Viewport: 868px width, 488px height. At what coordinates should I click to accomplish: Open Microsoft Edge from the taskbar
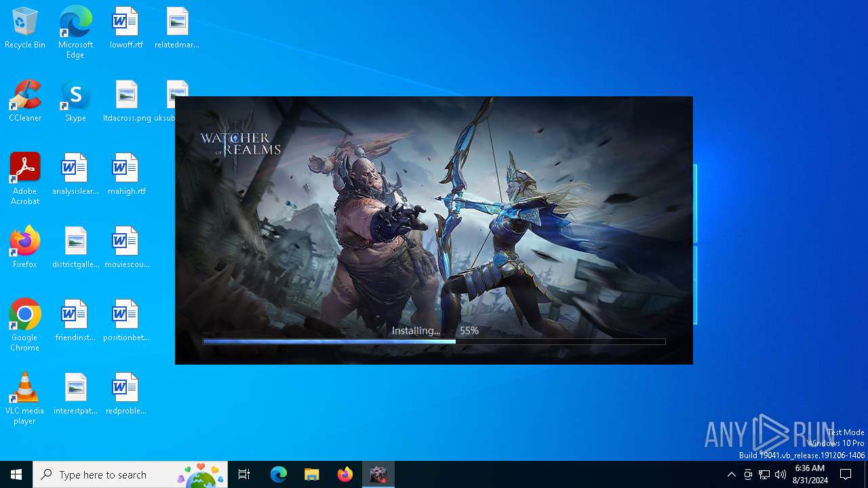[x=279, y=474]
